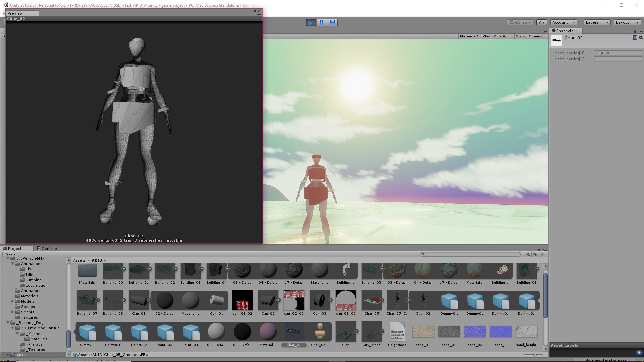
Task: Open Inspector help reference book icon
Action: click(x=634, y=38)
